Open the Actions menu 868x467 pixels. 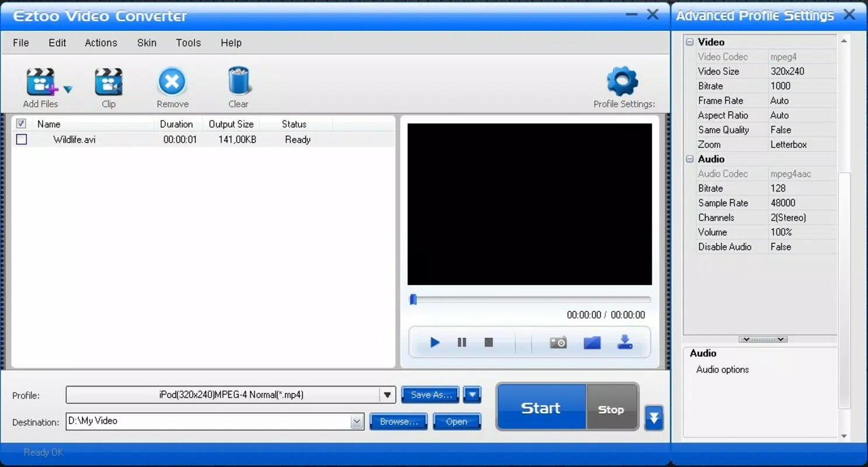point(101,43)
